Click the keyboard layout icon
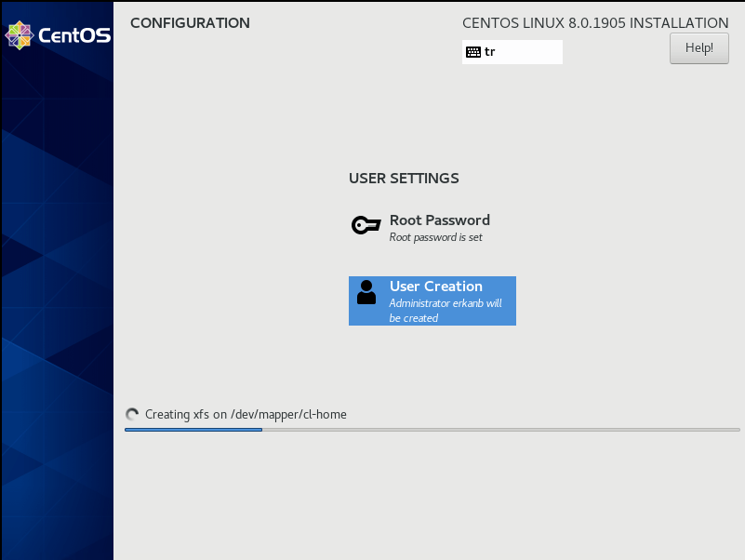Image resolution: width=745 pixels, height=560 pixels. 473,52
